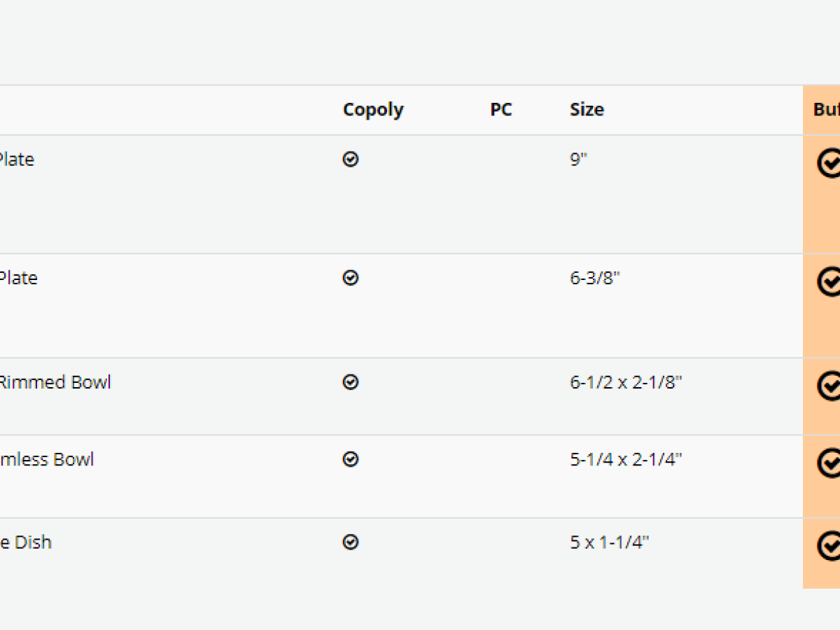
Task: Select the PC column header
Action: coord(501,110)
